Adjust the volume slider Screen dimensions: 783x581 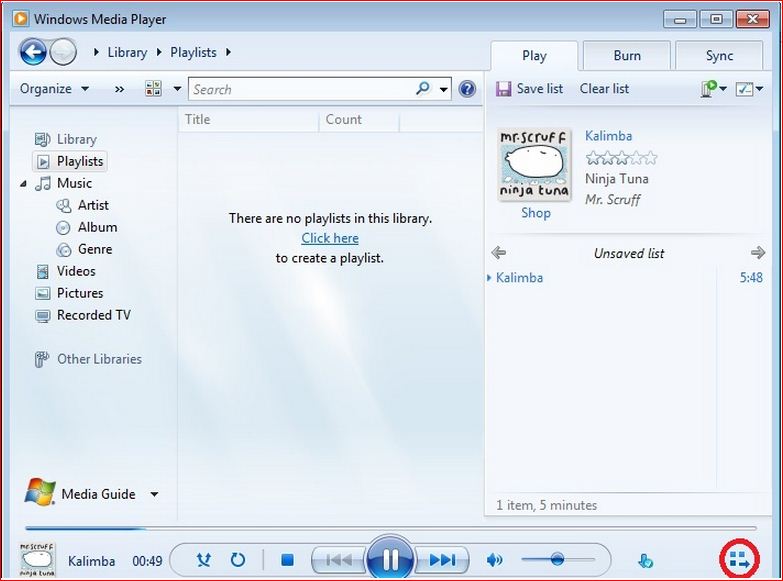[558, 560]
